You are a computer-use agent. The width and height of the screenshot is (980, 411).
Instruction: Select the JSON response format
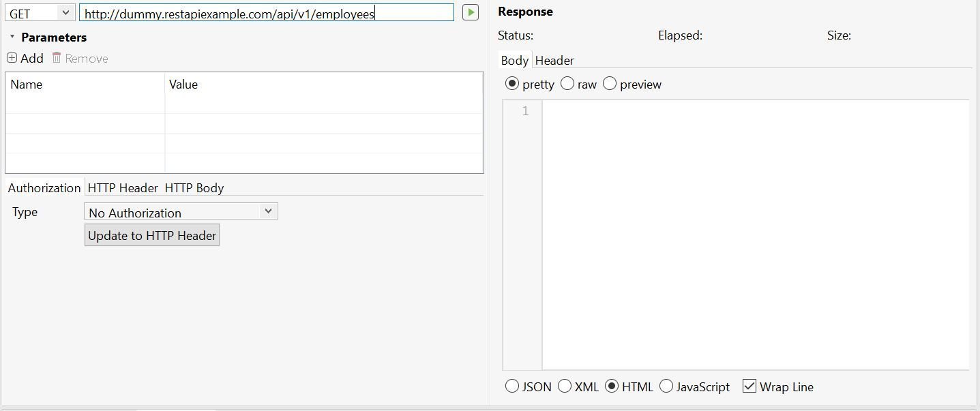pyautogui.click(x=511, y=386)
